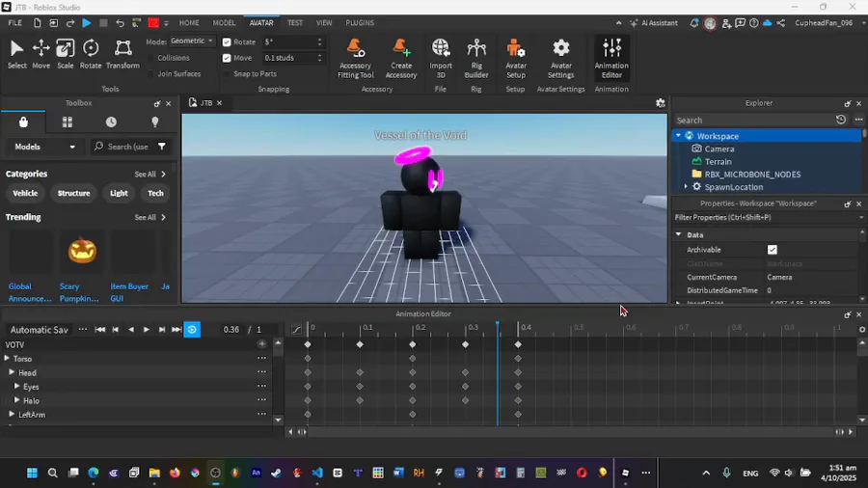This screenshot has width=868, height=488.
Task: Switch to the Rotate tool
Action: (91, 54)
